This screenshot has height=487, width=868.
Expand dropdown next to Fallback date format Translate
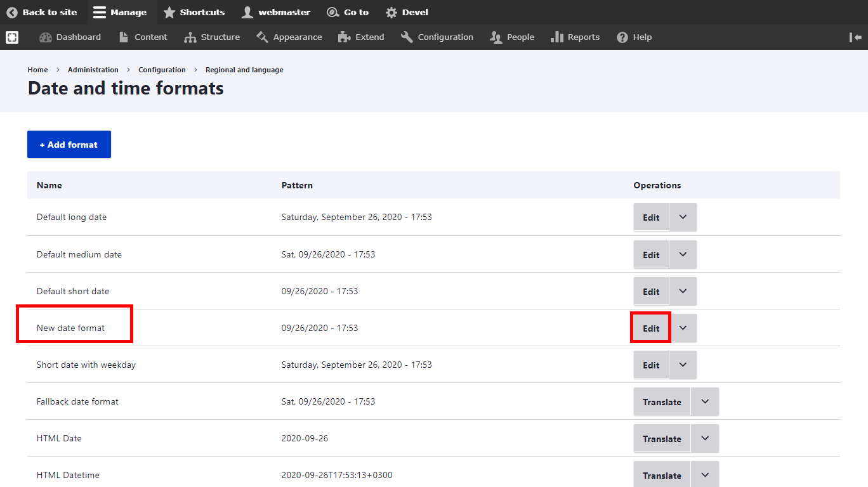coord(704,401)
